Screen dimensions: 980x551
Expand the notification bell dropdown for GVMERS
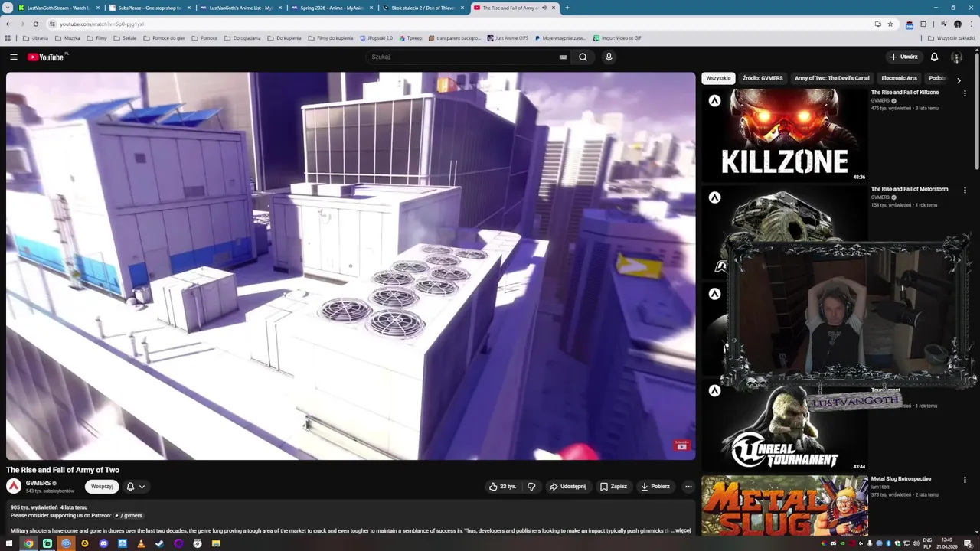[x=135, y=487]
